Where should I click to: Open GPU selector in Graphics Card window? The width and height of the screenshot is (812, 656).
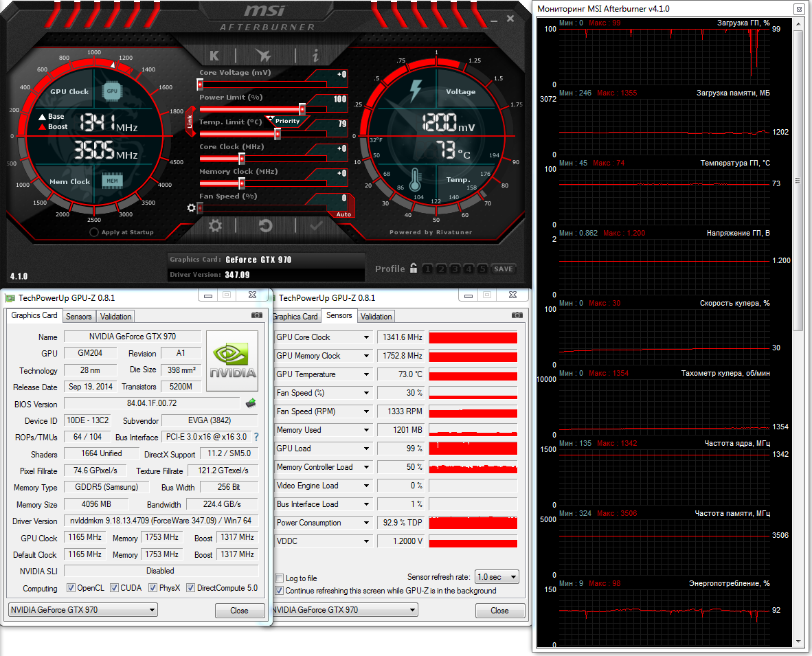(83, 609)
